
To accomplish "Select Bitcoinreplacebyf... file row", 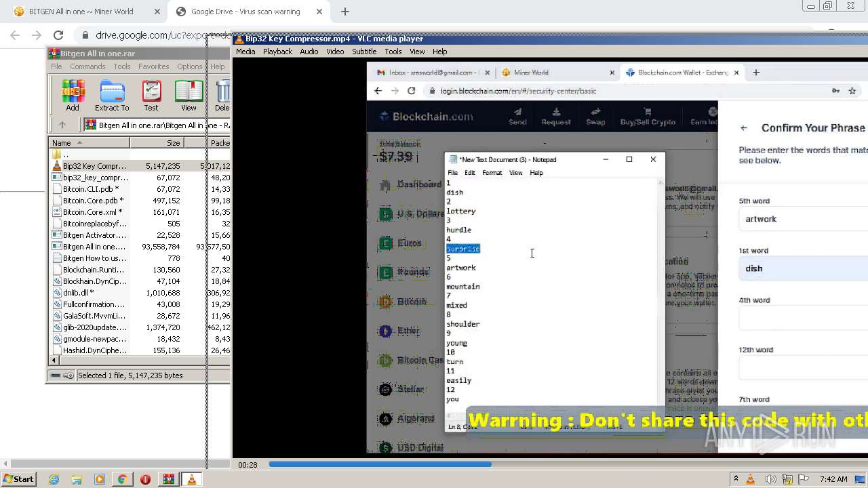I will (141, 224).
